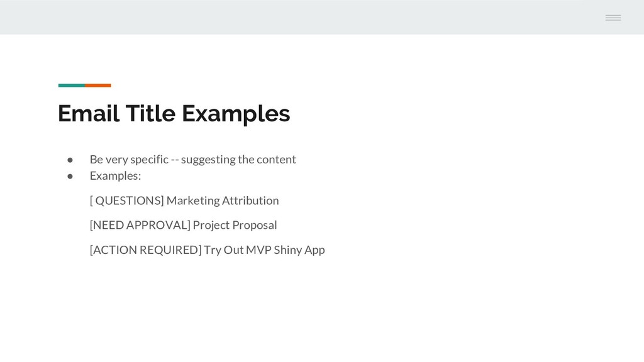
Task: Click the words 'ACTION REQUIRED' in brackets
Action: coord(145,250)
